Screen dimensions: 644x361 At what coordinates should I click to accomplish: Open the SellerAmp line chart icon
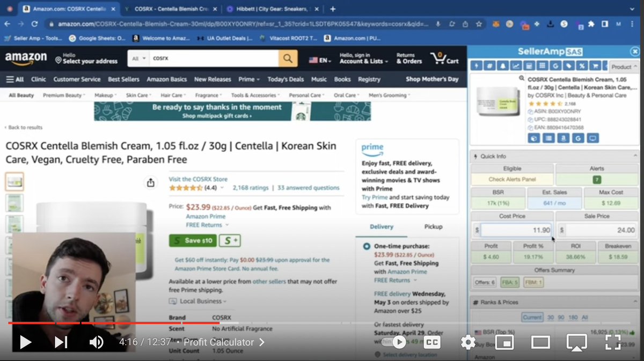point(516,65)
